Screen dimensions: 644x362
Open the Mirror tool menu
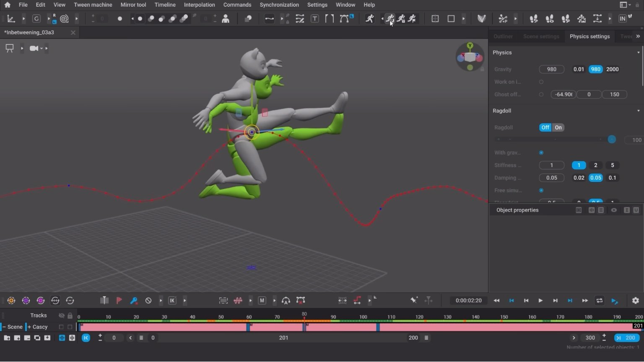coord(133,5)
